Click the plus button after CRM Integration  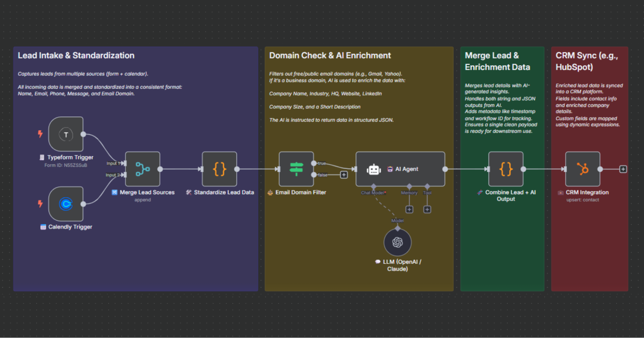tap(623, 169)
